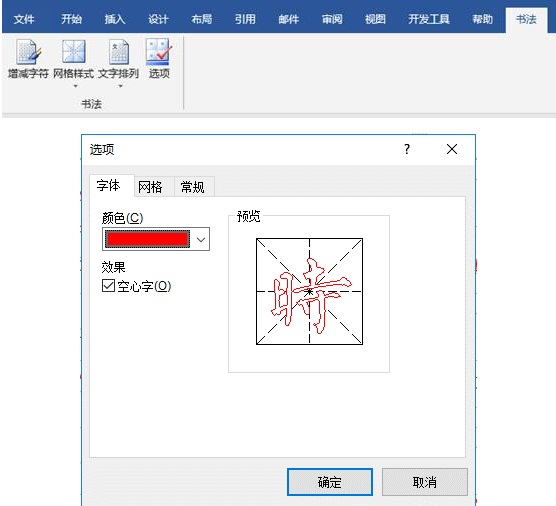Click the red color swatch

coord(148,239)
